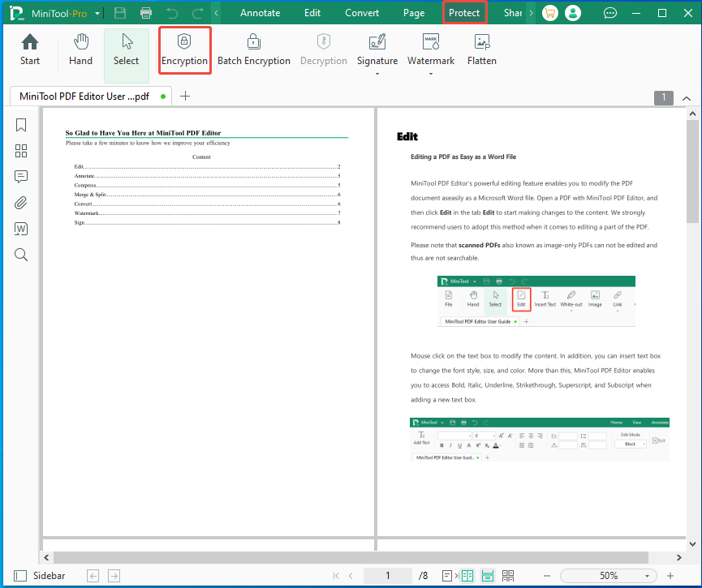Image resolution: width=702 pixels, height=588 pixels.
Task: Jump to the first page
Action: (x=336, y=576)
